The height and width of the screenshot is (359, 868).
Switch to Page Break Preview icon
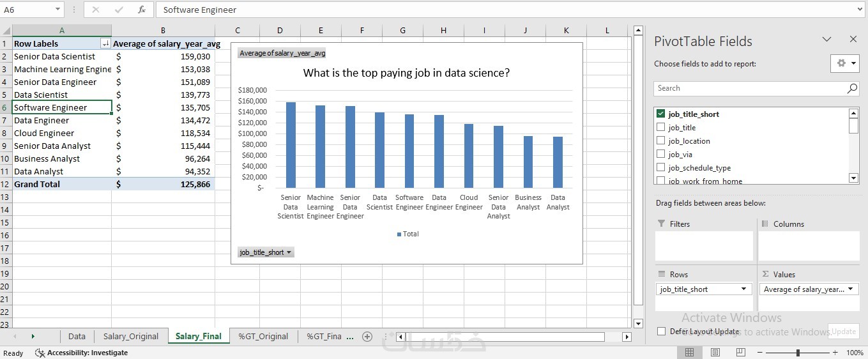point(741,353)
